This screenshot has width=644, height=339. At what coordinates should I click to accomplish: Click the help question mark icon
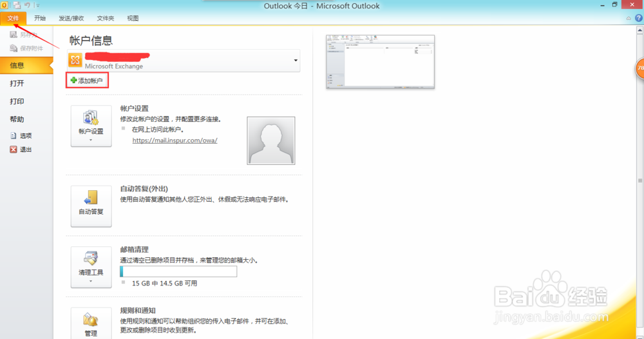639,18
